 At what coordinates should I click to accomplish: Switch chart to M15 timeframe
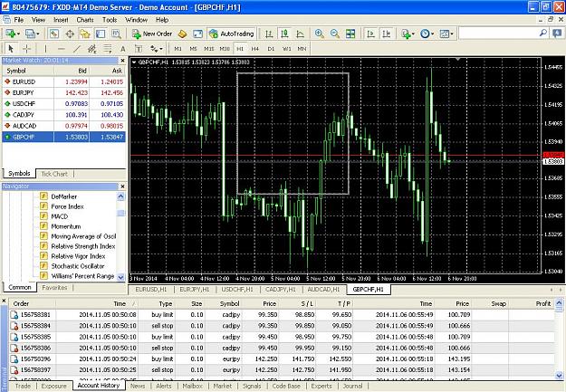[x=209, y=48]
